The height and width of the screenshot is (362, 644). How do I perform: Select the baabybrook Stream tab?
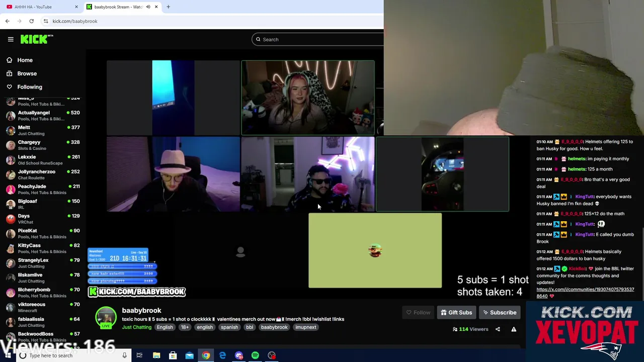(x=119, y=7)
